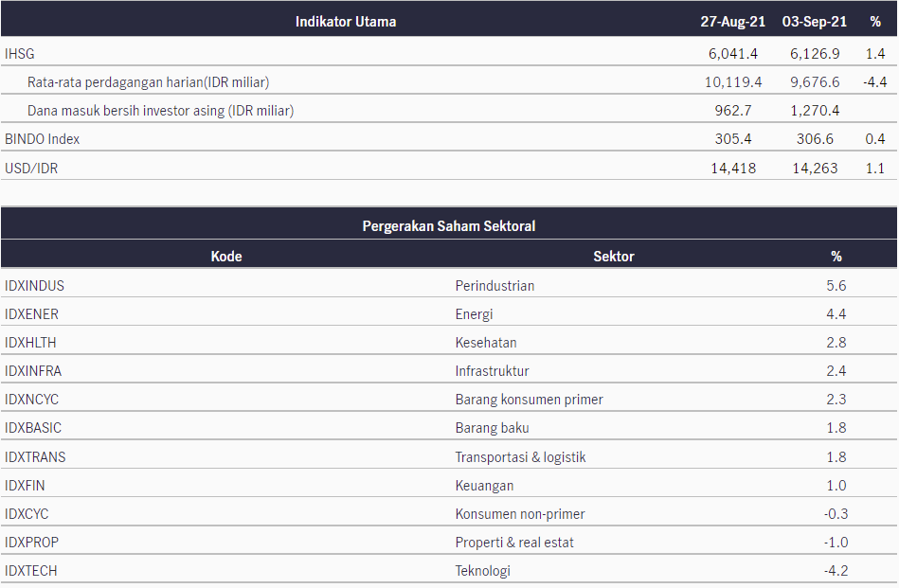Select the Kesehatan sector name
Screen dimensions: 899x588
(486, 343)
